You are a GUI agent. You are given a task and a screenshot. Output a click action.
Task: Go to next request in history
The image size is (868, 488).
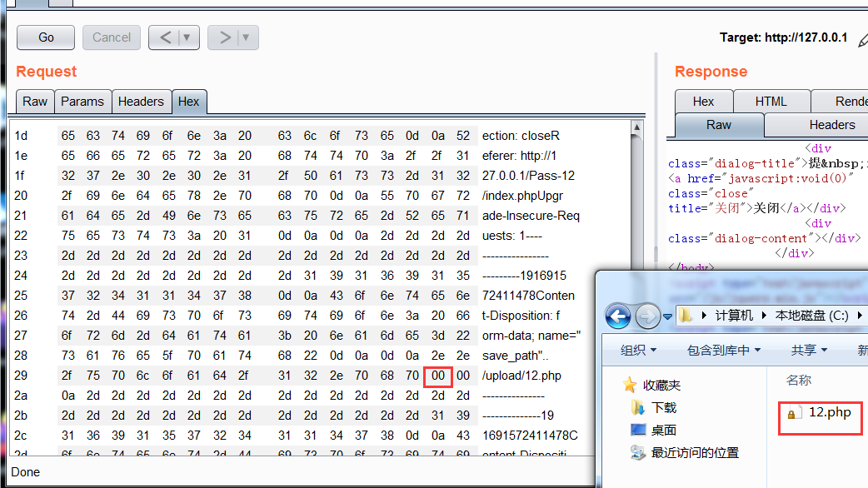[x=224, y=37]
